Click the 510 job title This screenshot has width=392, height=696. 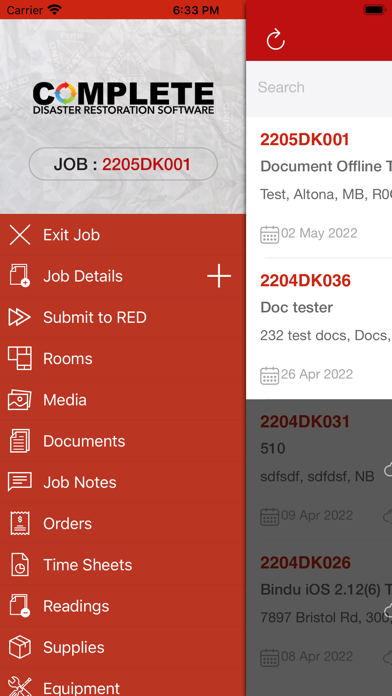[273, 448]
